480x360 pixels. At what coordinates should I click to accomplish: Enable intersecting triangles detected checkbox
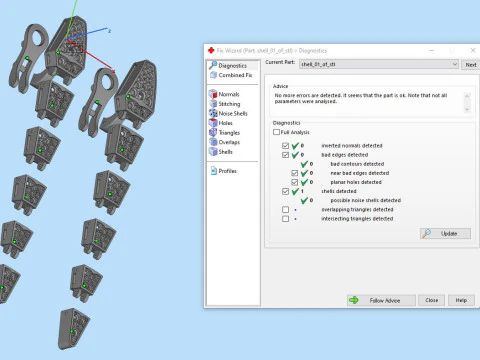point(285,219)
